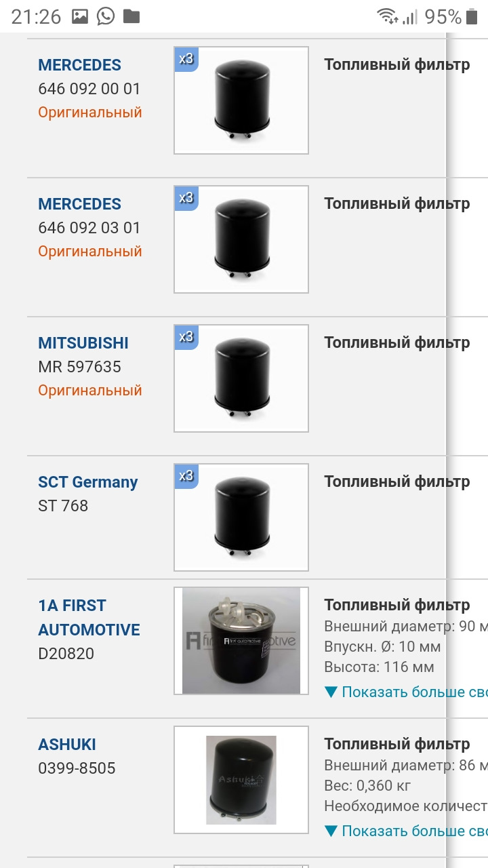View the Mitsubishi MR 597635 filter image
The image size is (488, 868).
pyautogui.click(x=241, y=380)
